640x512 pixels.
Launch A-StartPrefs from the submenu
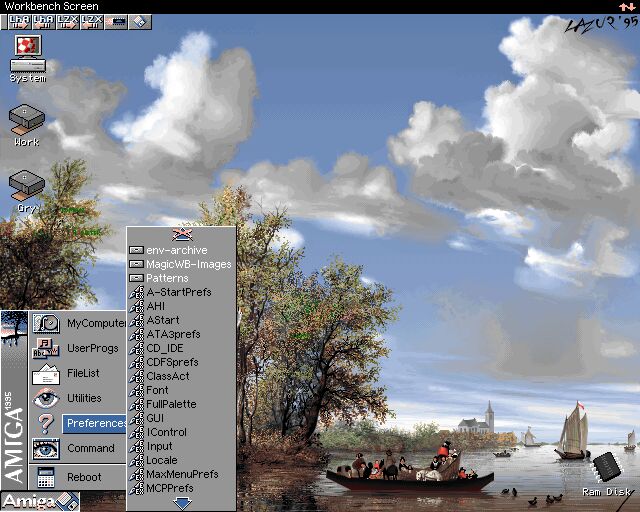pyautogui.click(x=181, y=292)
